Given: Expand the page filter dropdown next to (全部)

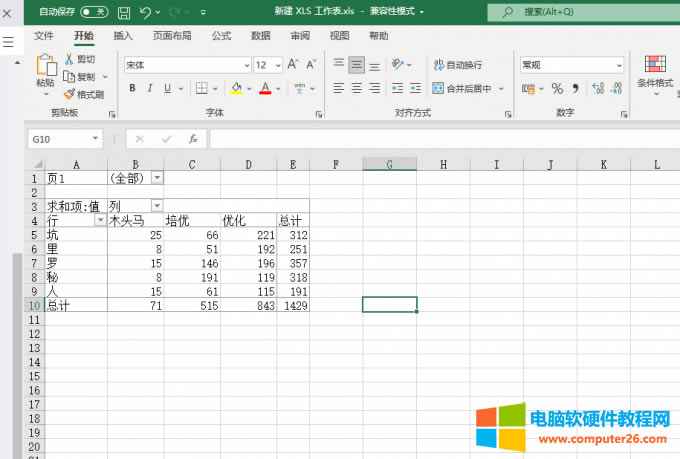Looking at the screenshot, I should 157,177.
